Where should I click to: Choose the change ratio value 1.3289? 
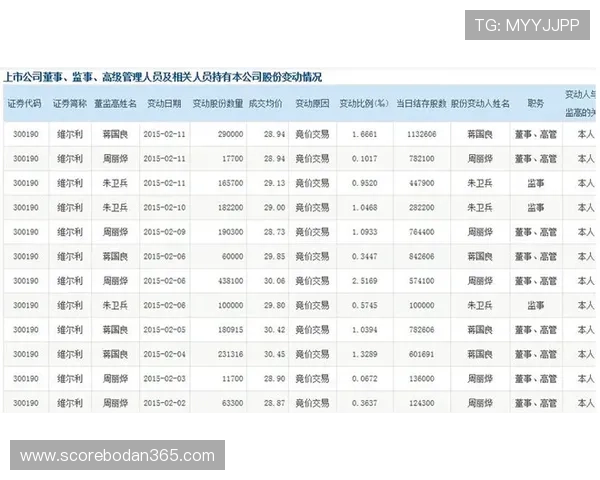(364, 354)
